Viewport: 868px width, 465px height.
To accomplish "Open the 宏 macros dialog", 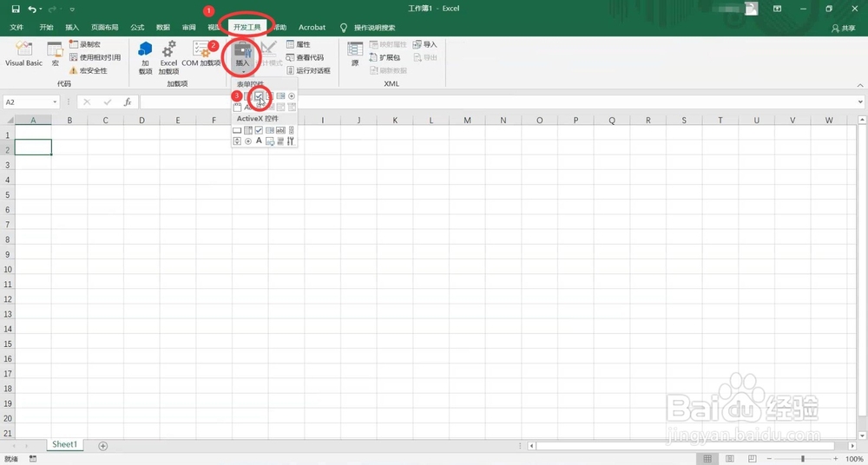I will (x=55, y=55).
